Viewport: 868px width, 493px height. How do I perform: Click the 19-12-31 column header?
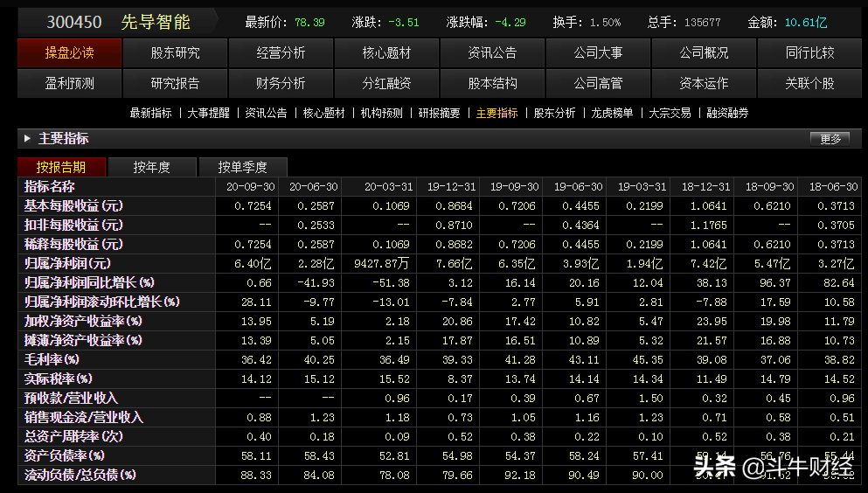[x=451, y=187]
